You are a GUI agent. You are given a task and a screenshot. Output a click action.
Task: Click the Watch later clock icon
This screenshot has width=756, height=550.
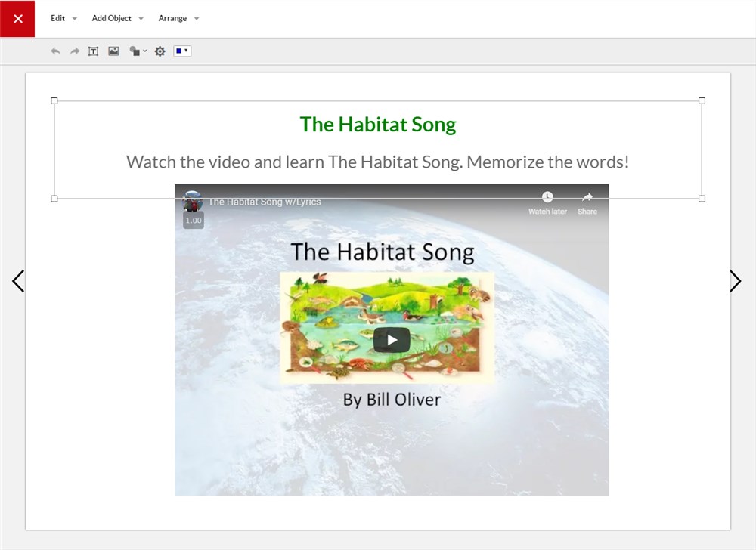point(547,199)
